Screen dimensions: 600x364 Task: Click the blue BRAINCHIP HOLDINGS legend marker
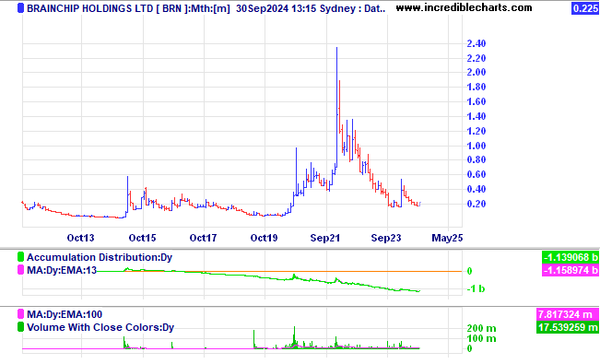tap(20, 8)
